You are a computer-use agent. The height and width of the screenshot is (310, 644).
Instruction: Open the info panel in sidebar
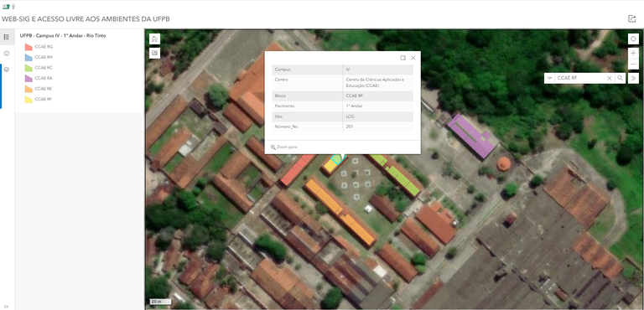click(x=7, y=54)
